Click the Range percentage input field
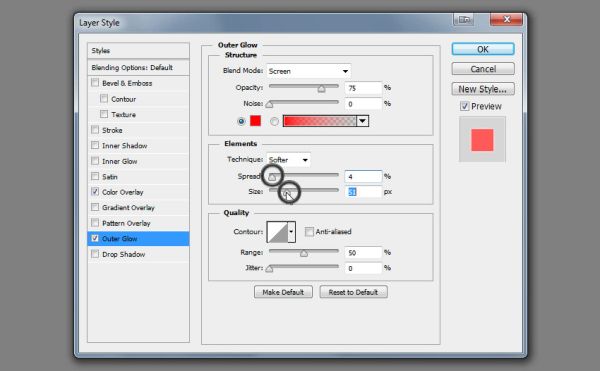The height and width of the screenshot is (371, 600). click(x=363, y=252)
